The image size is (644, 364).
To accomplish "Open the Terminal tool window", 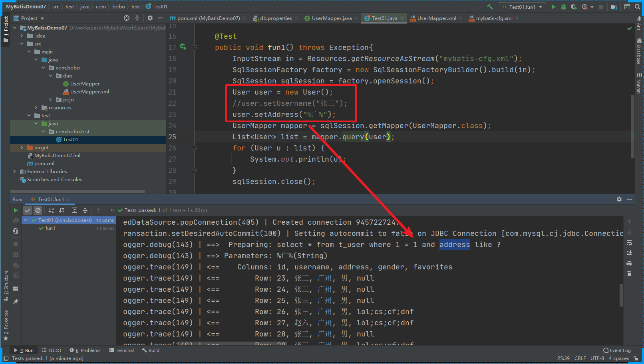I will coord(121,350).
